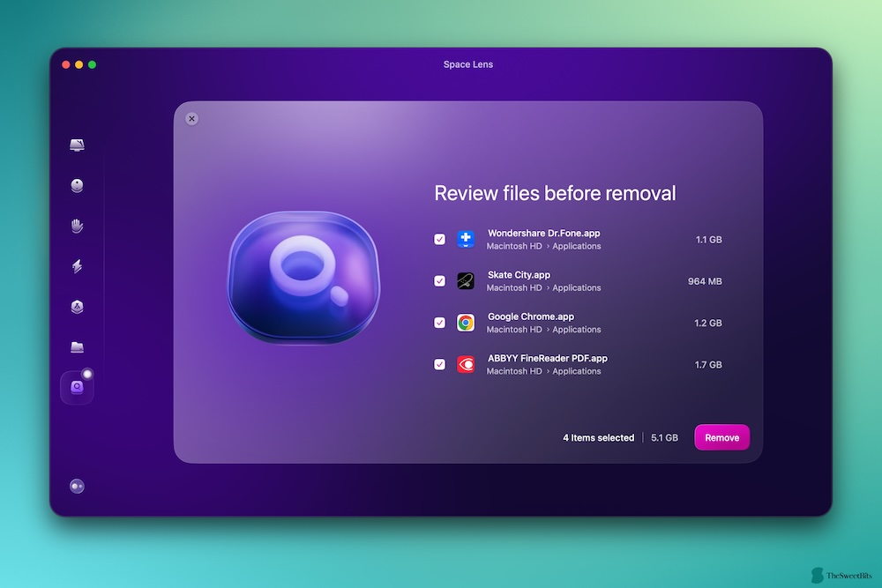882x588 pixels.
Task: Click the 1.2 GB size value
Action: 708,323
